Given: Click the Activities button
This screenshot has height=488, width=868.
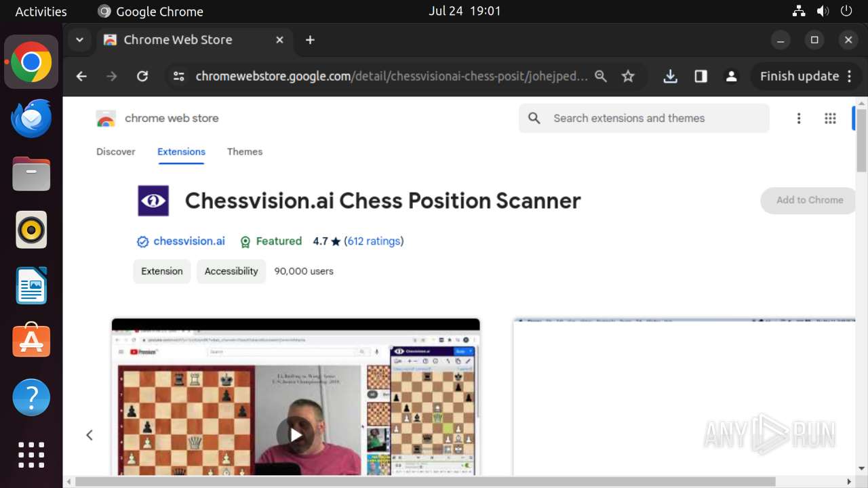Looking at the screenshot, I should pos(41,12).
